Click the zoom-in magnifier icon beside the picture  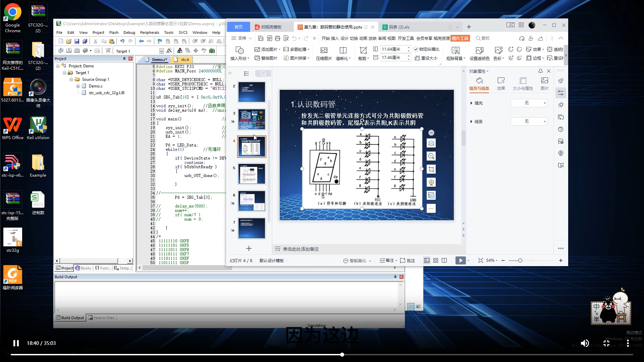tap(431, 156)
